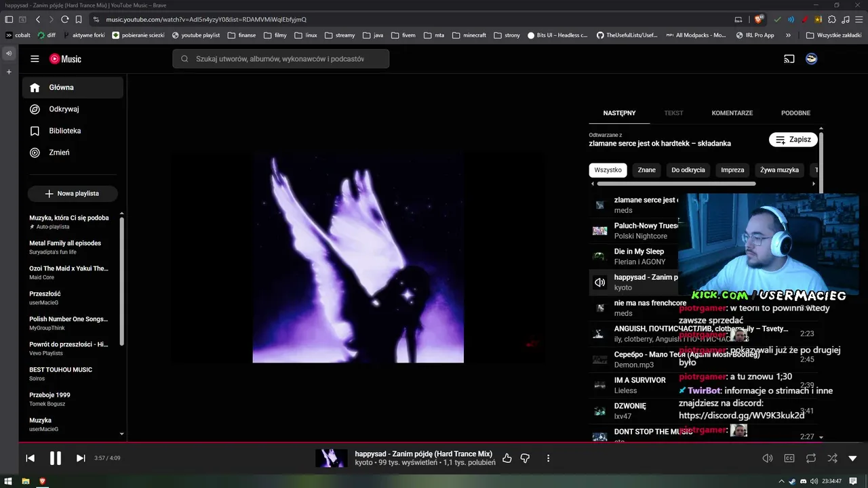
Task: Toggle shuffle playback
Action: tap(833, 458)
